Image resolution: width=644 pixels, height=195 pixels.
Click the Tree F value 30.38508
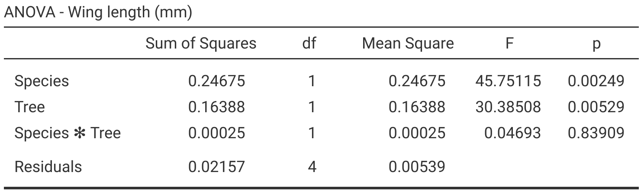click(508, 107)
